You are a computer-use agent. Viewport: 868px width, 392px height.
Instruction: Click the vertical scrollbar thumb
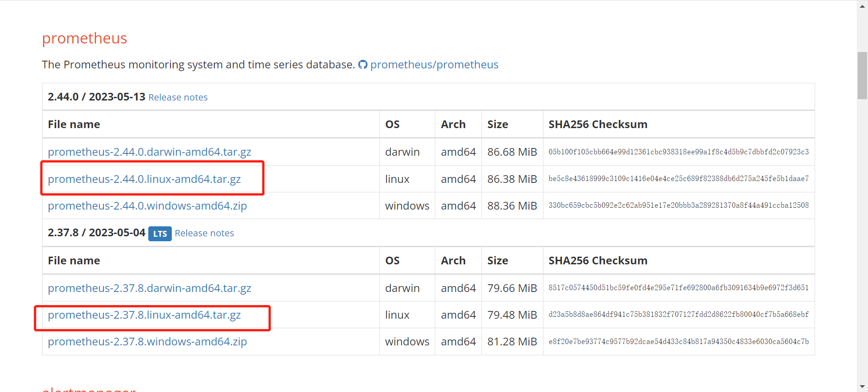[862, 76]
